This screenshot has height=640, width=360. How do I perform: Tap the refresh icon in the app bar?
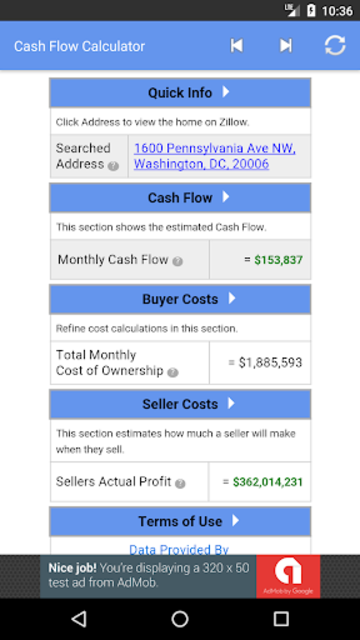coord(335,45)
